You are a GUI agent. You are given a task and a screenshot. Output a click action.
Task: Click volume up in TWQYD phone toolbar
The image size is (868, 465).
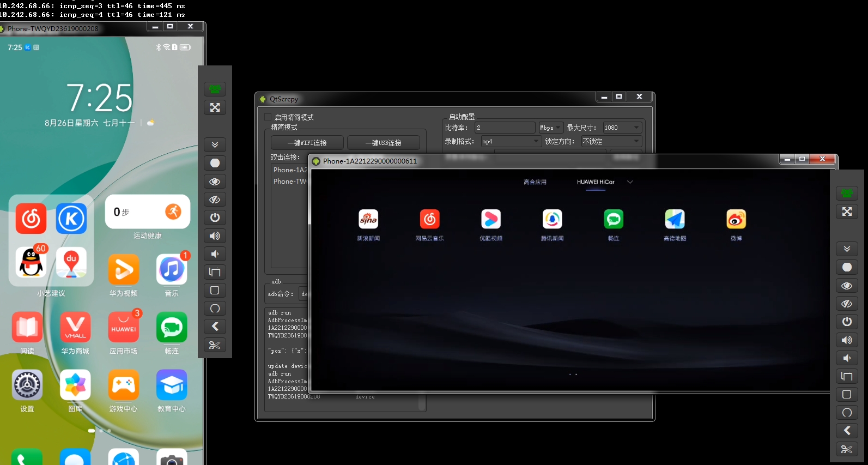point(215,235)
